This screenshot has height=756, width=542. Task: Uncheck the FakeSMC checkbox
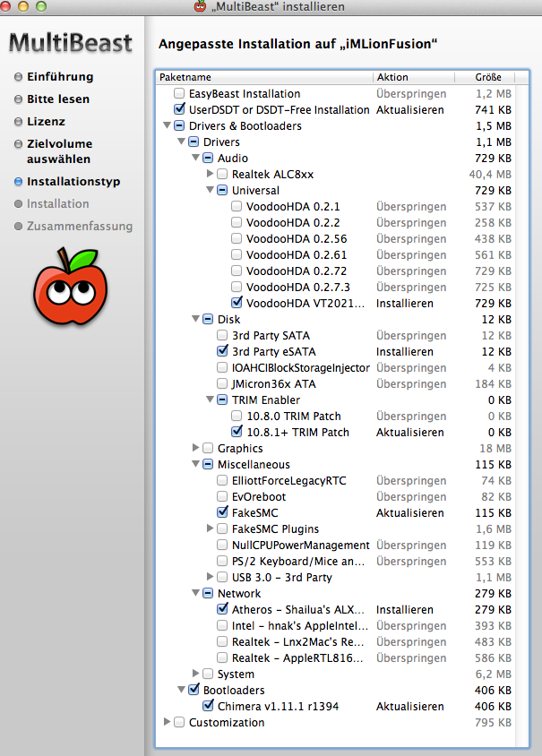[222, 511]
